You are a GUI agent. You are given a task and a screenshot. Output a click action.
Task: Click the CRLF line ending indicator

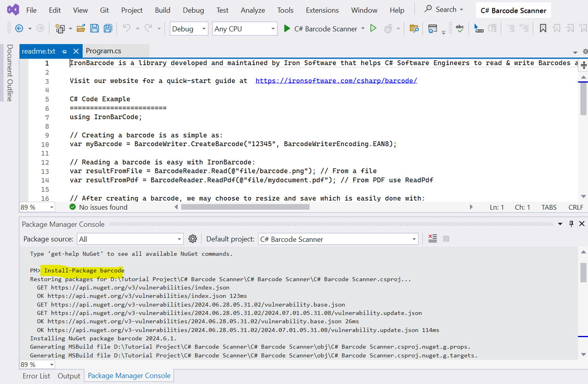click(576, 207)
